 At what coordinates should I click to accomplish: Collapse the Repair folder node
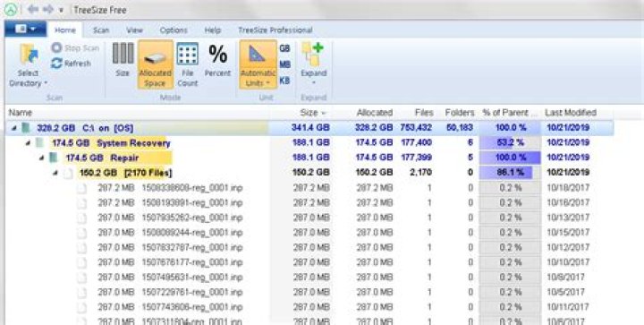pyautogui.click(x=41, y=158)
